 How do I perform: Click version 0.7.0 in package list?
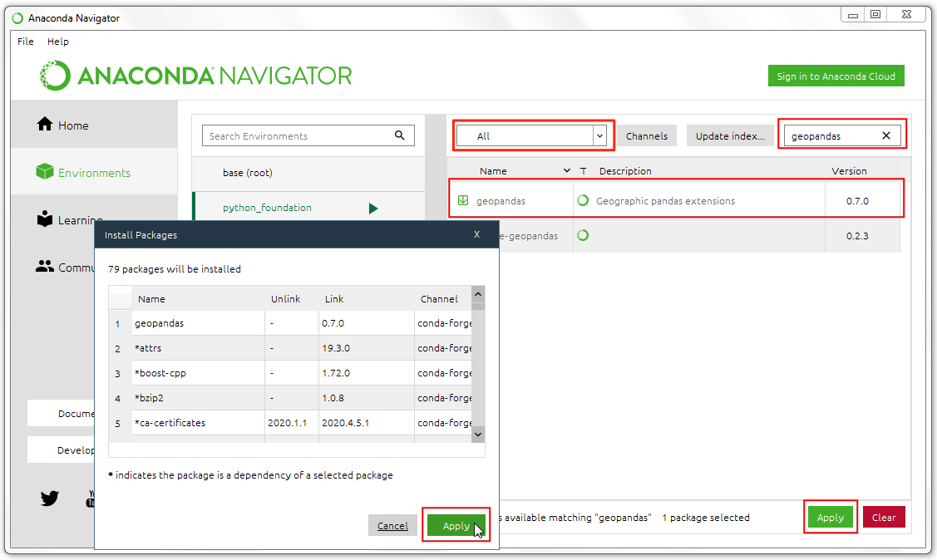point(857,200)
